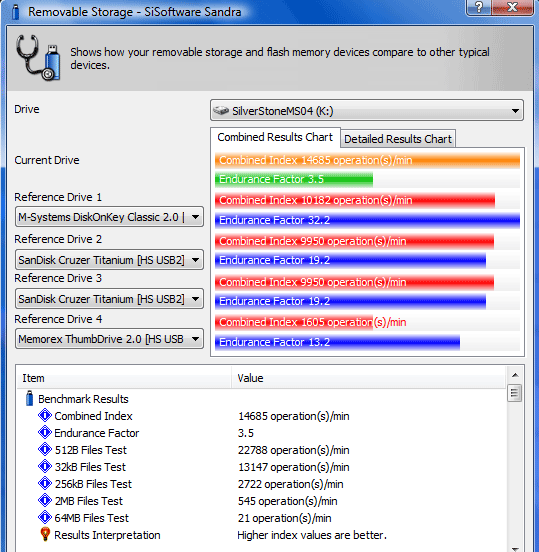Click the 64MB Files Test info icon
The height and width of the screenshot is (552, 539).
click(45, 518)
